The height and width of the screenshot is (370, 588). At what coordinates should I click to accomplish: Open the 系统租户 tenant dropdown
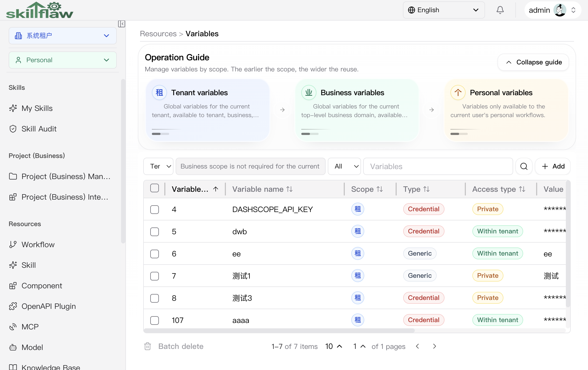click(x=63, y=36)
